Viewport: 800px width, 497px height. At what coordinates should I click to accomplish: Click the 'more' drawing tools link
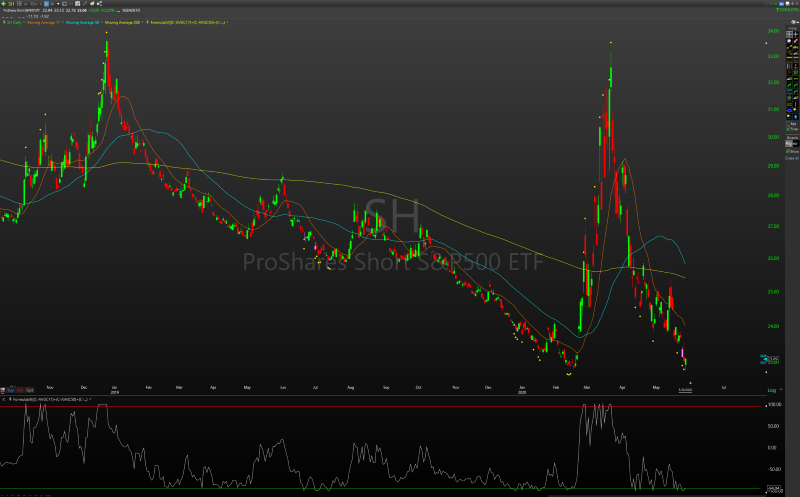pos(792,28)
